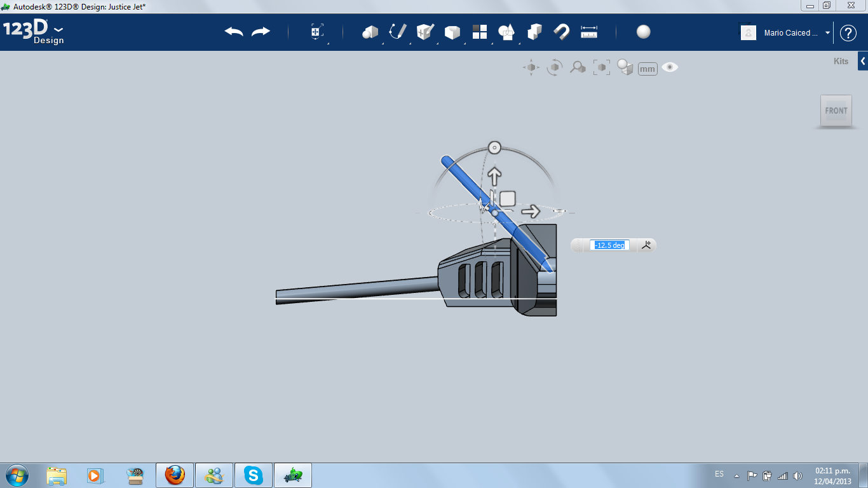The height and width of the screenshot is (488, 868).
Task: Expand the Kits side panel chevron
Action: point(863,61)
